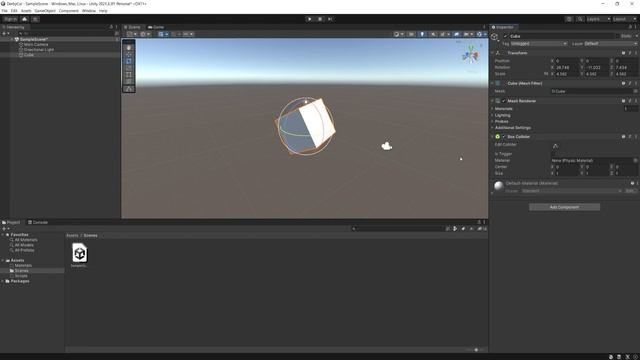
Task: Select the Rect tool in scene toolbar
Action: pos(129,75)
